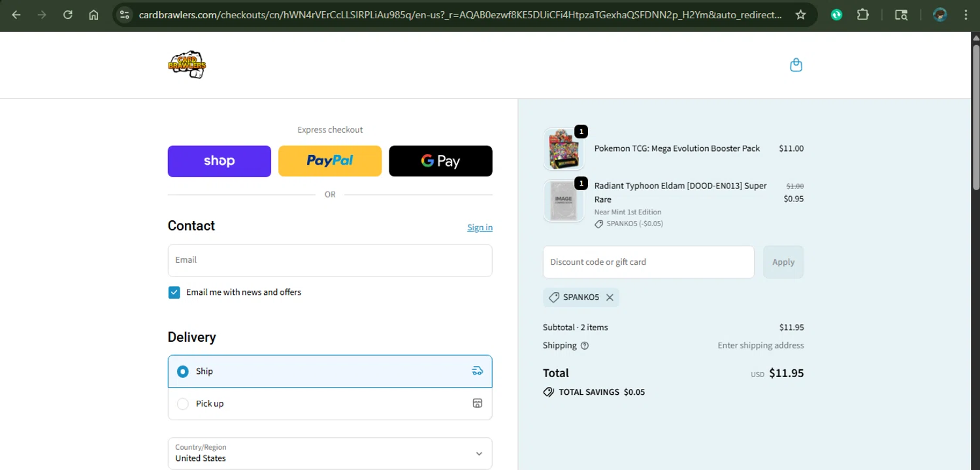Viewport: 980px width, 470px height.
Task: Click the Express checkout heading
Action: coord(330,129)
